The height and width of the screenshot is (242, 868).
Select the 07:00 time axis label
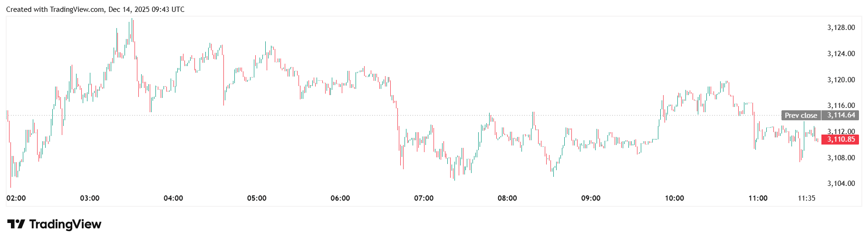click(424, 198)
